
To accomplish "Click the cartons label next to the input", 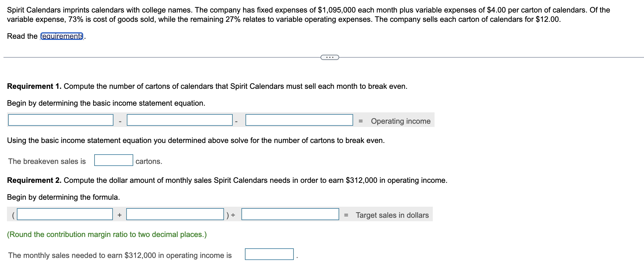I will pyautogui.click(x=149, y=161).
